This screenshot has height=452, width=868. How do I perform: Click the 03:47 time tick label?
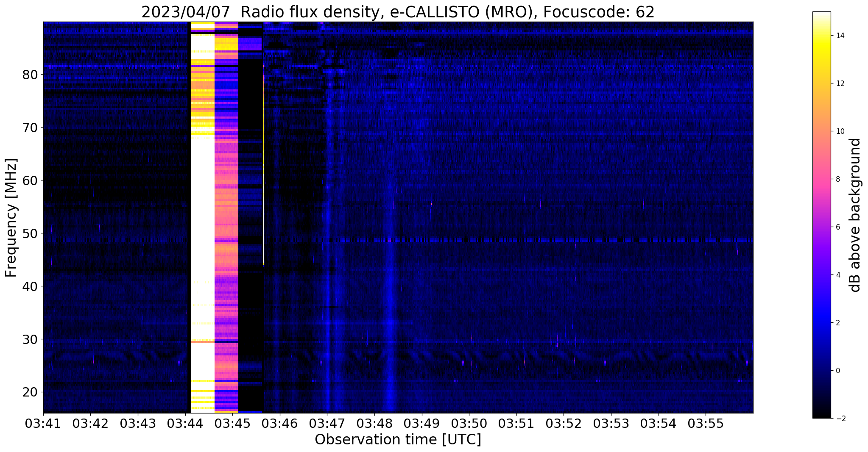click(x=327, y=424)
